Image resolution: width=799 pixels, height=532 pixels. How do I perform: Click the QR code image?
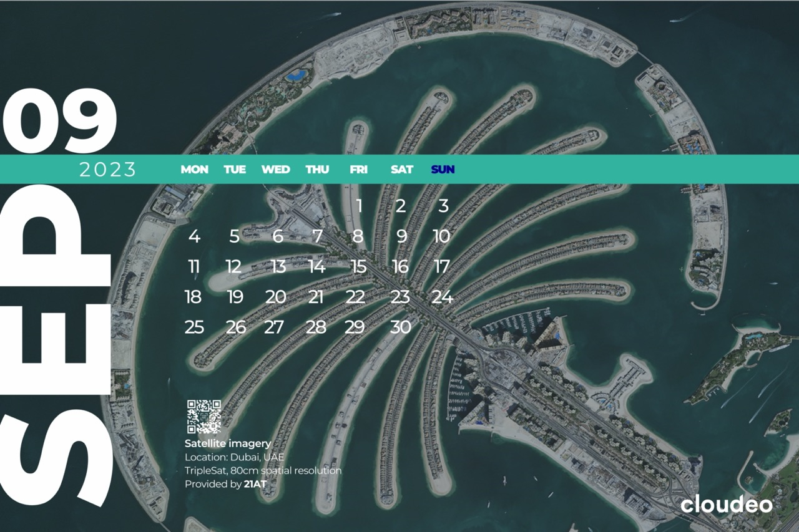pyautogui.click(x=204, y=417)
